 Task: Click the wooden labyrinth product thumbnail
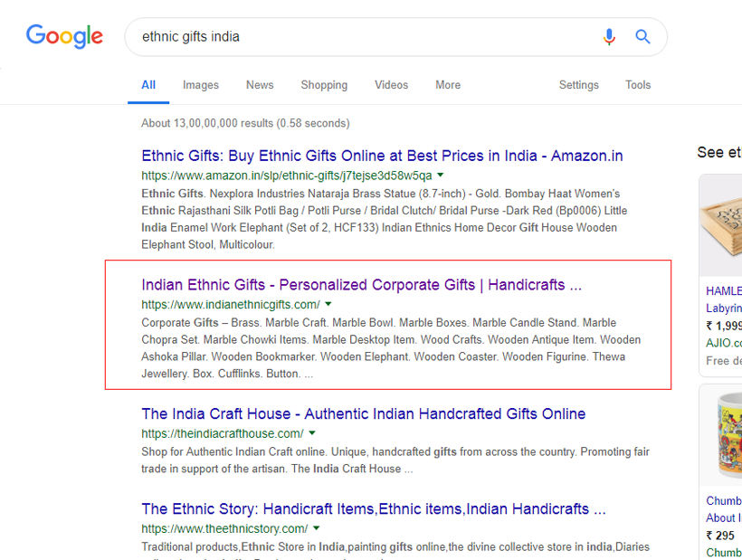click(x=720, y=225)
